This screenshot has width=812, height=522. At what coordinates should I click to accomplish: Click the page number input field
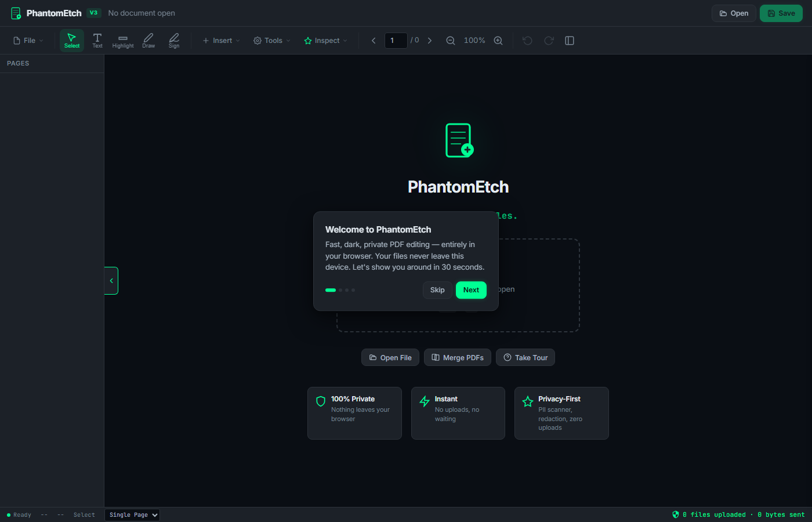coord(396,40)
